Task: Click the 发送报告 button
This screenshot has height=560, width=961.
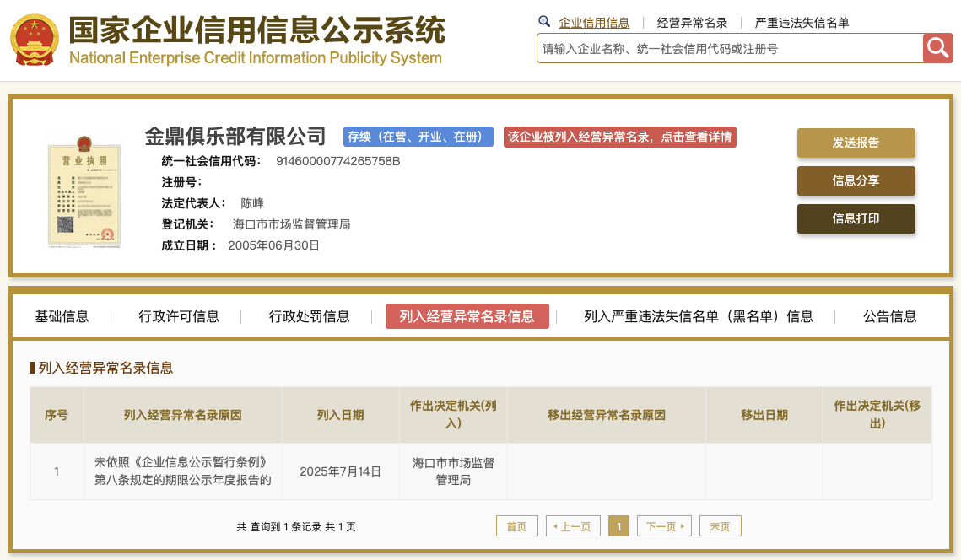Action: pos(856,143)
